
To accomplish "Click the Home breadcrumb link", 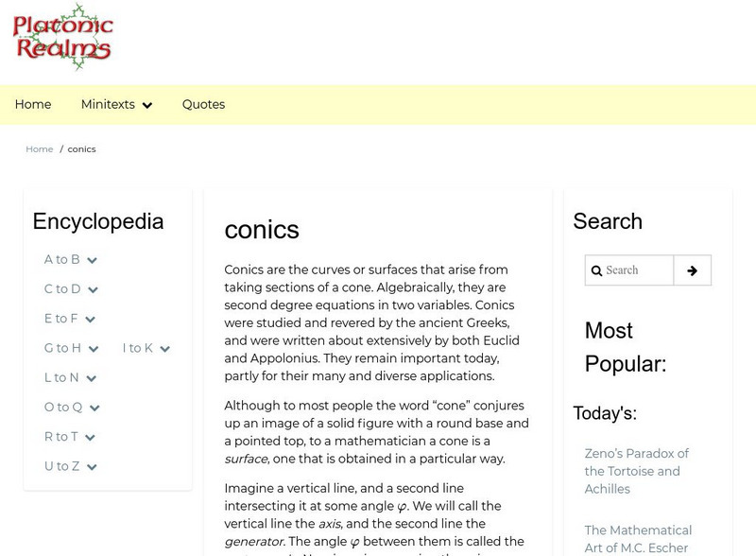I will click(39, 149).
